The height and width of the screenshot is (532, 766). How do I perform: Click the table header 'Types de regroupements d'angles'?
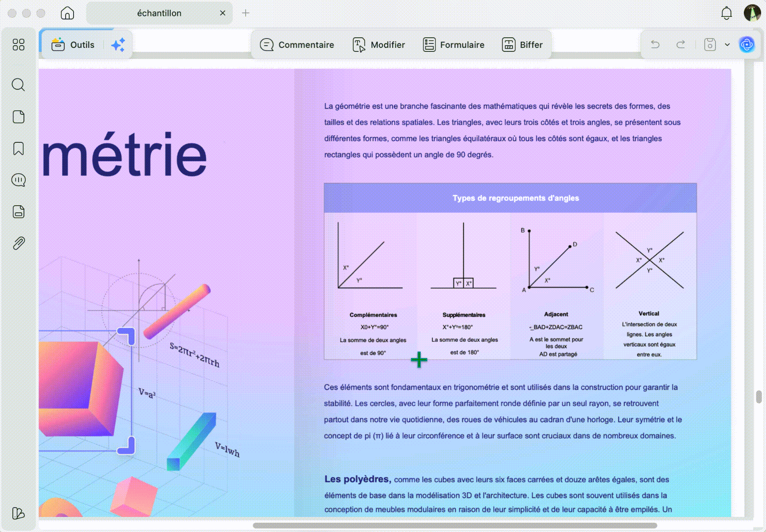(516, 198)
